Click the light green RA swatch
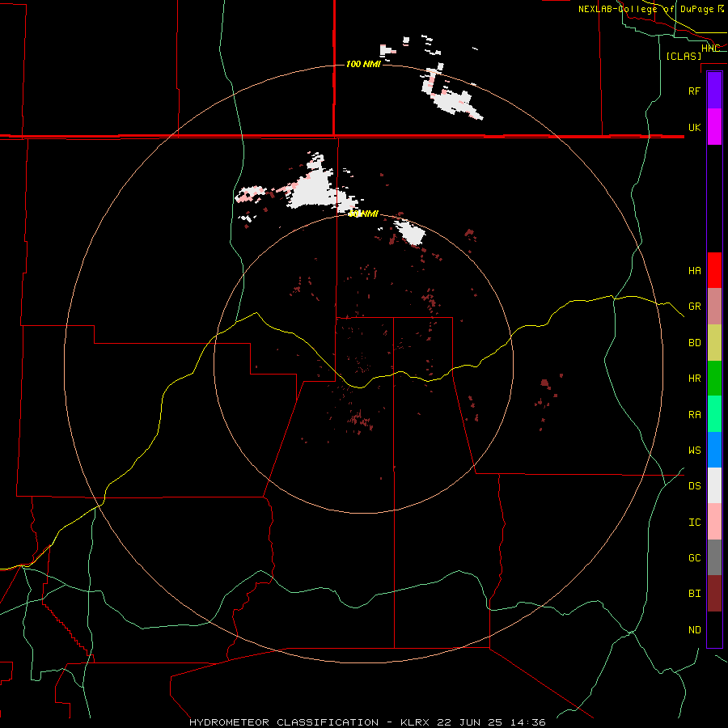 coord(714,414)
